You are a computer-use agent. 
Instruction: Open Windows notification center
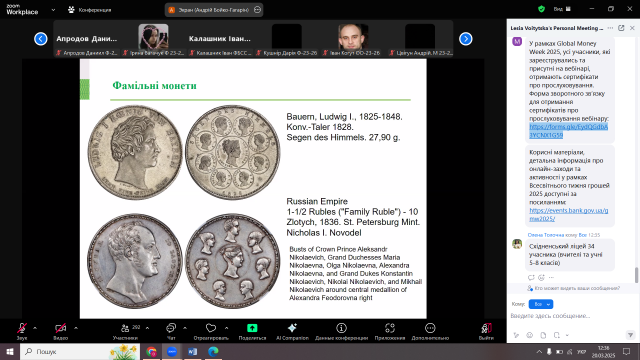[627, 351]
